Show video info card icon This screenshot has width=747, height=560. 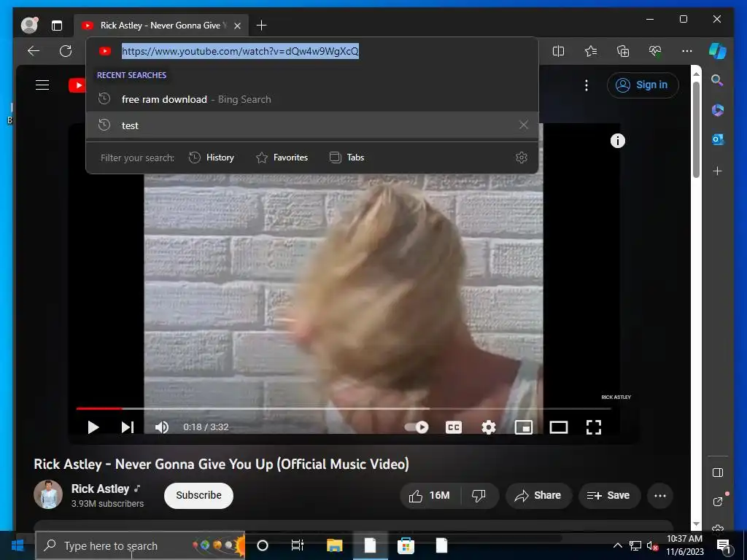click(617, 141)
